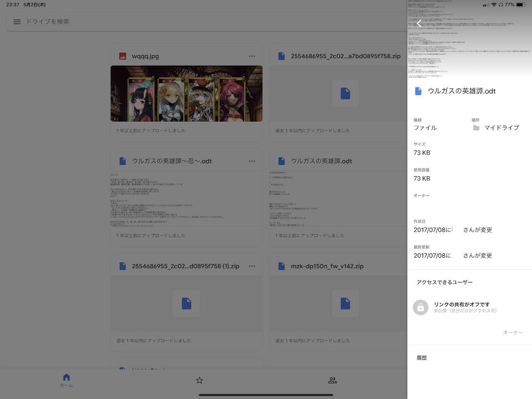Tap リンクの共有がオフです sharing row
The image size is (532, 399).
(469, 308)
